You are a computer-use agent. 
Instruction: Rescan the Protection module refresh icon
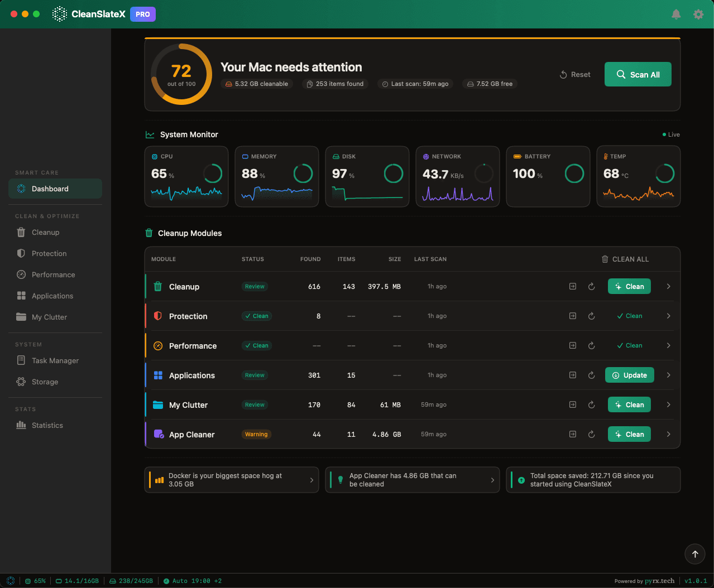pos(591,316)
